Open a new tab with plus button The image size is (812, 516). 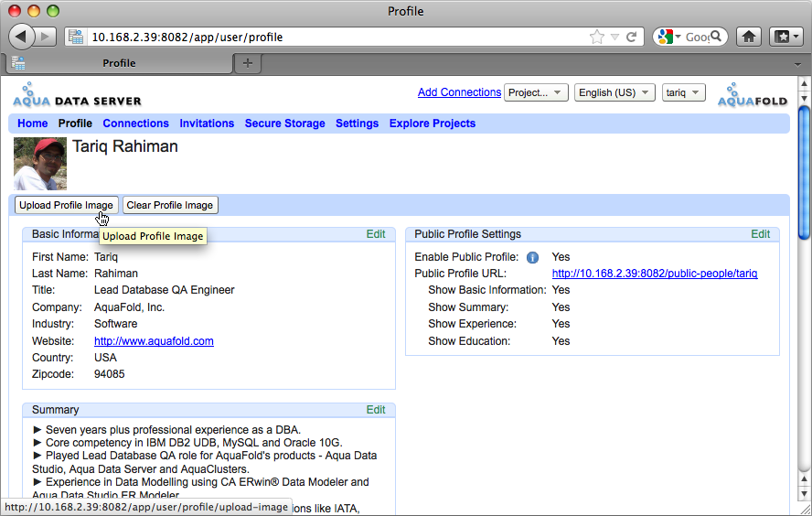248,63
